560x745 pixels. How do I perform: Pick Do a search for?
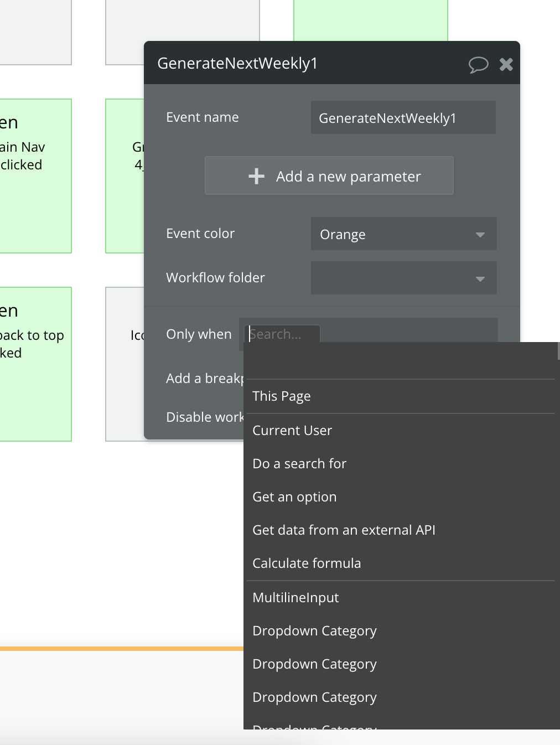(x=299, y=464)
